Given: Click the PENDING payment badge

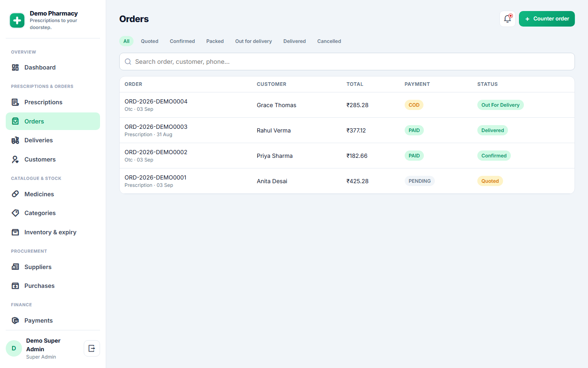Looking at the screenshot, I should point(420,181).
